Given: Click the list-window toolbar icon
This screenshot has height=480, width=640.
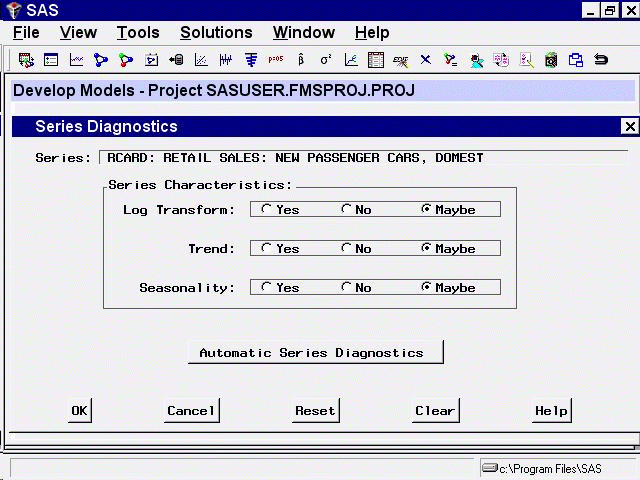Looking at the screenshot, I should coord(51,60).
